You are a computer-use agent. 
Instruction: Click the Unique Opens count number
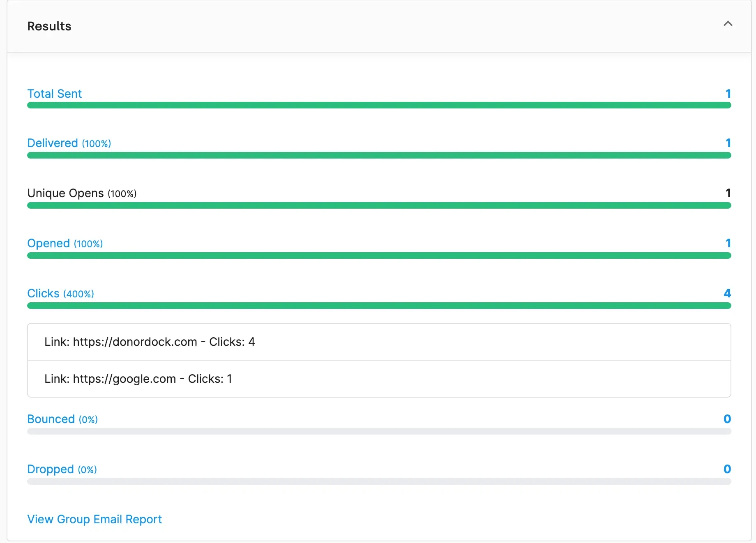point(728,193)
